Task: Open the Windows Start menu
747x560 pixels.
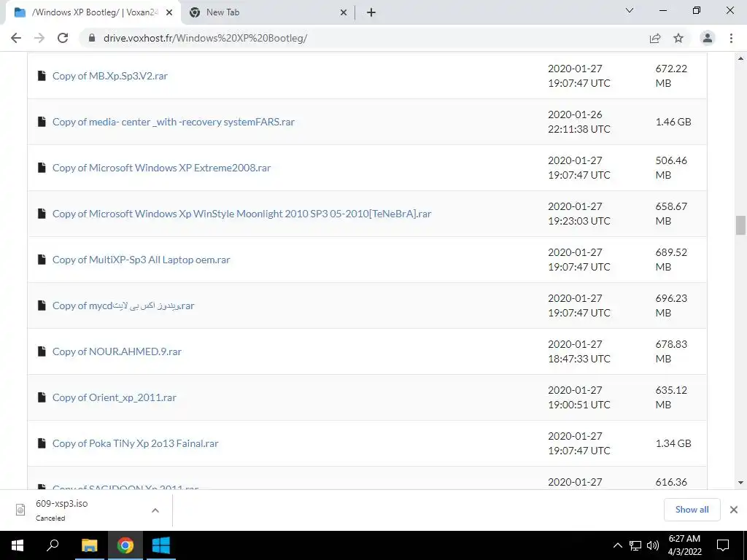Action: click(x=18, y=545)
